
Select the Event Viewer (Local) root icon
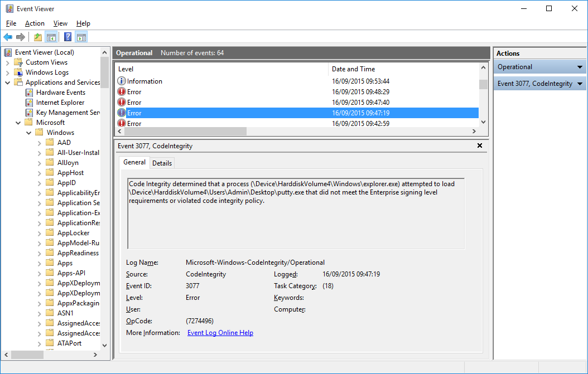7,52
